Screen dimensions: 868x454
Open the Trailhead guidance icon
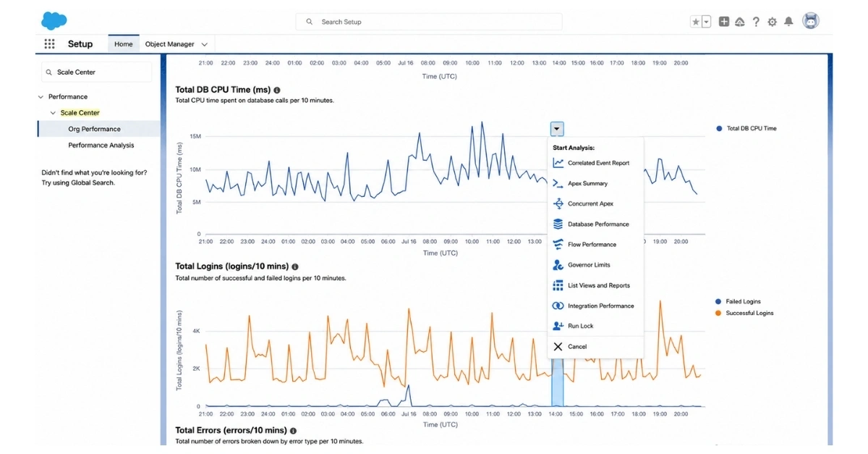(x=739, y=22)
